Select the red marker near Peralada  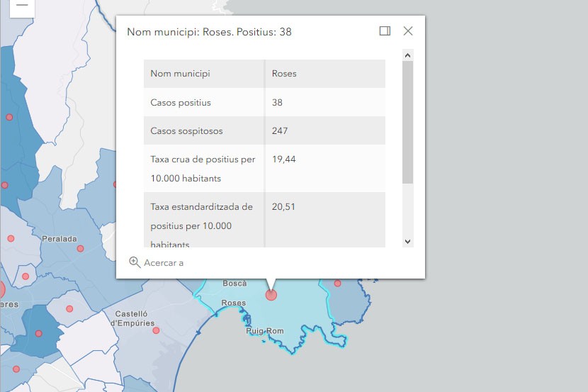tap(80, 248)
